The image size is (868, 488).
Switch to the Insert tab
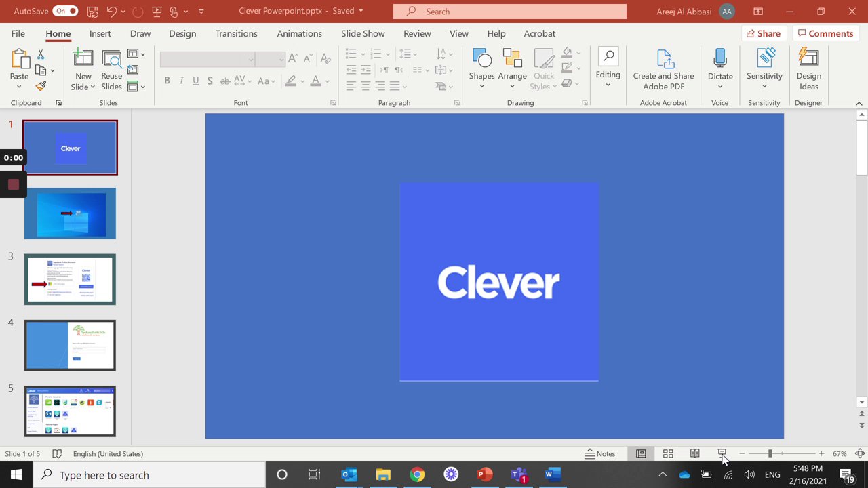[100, 33]
